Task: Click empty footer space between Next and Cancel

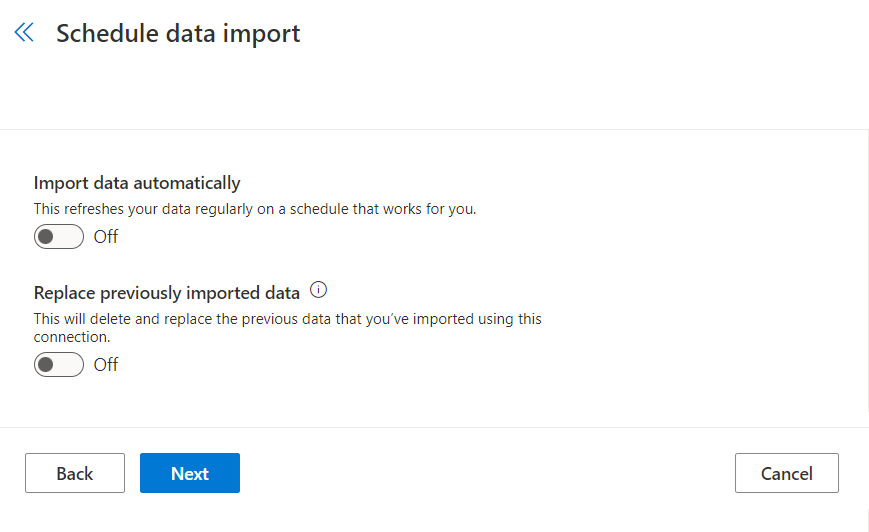Action: pyautogui.click(x=487, y=473)
